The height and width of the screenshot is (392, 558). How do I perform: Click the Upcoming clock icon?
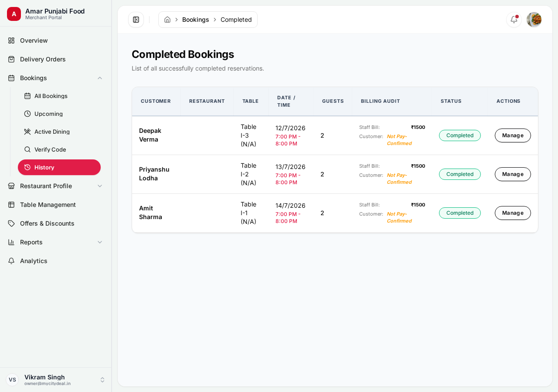[27, 114]
